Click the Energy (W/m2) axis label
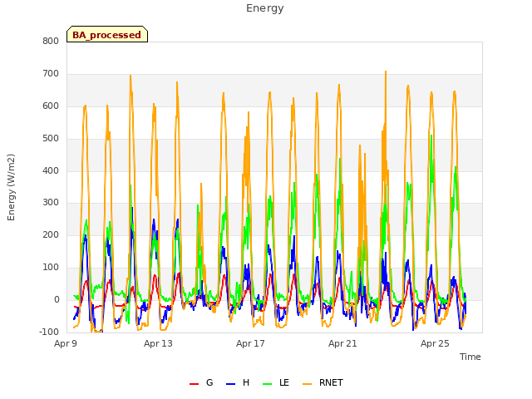The image size is (532, 399). (11, 187)
